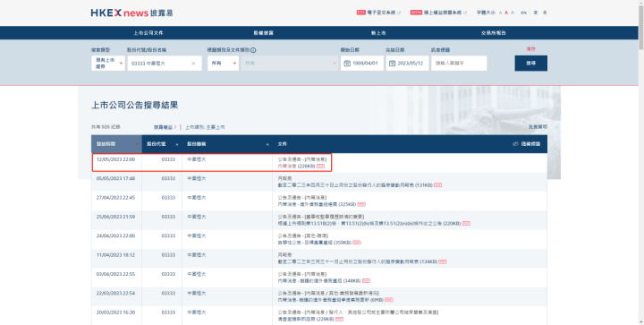Viewport: 644px width, 325px height.
Task: Select the medium red font size A
Action: point(506,13)
